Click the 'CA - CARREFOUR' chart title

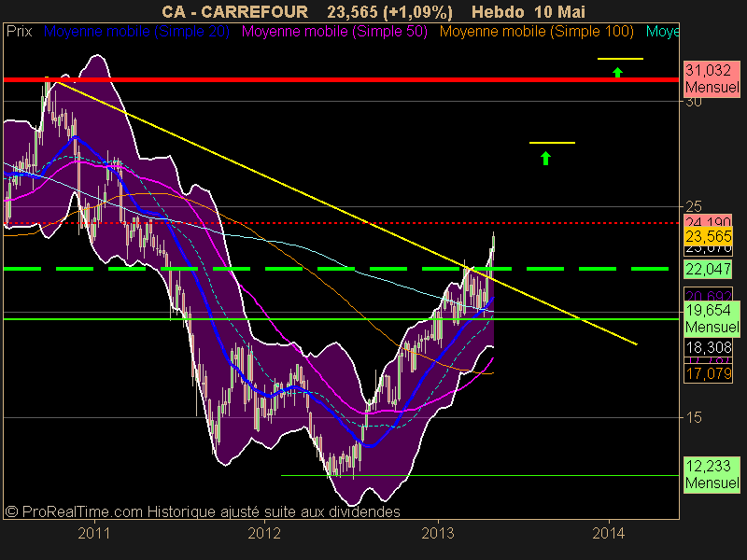click(x=235, y=12)
